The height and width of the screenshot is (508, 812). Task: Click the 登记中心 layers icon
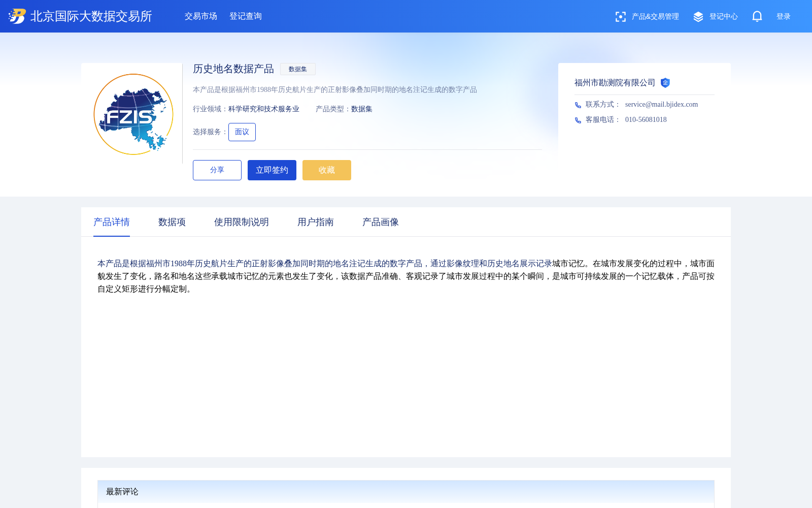click(698, 17)
